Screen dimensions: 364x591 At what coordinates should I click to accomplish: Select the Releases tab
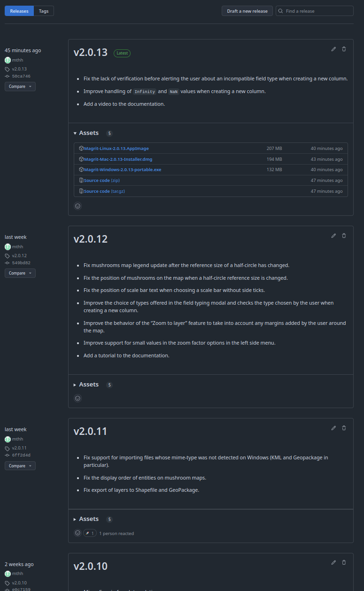pos(19,11)
